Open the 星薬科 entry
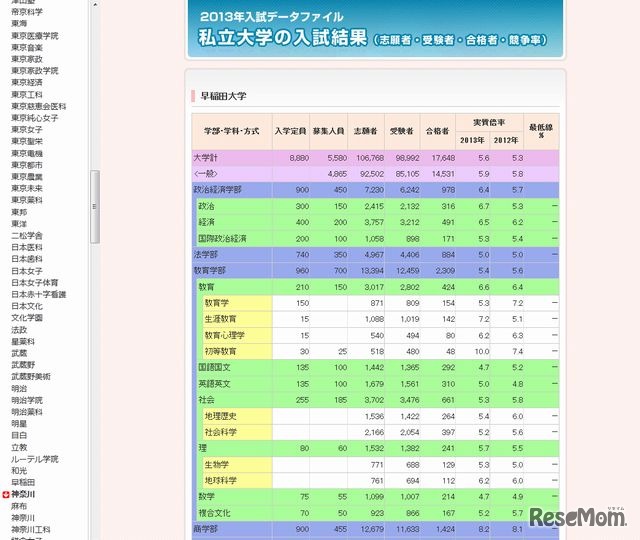The height and width of the screenshot is (540, 640). tap(23, 342)
